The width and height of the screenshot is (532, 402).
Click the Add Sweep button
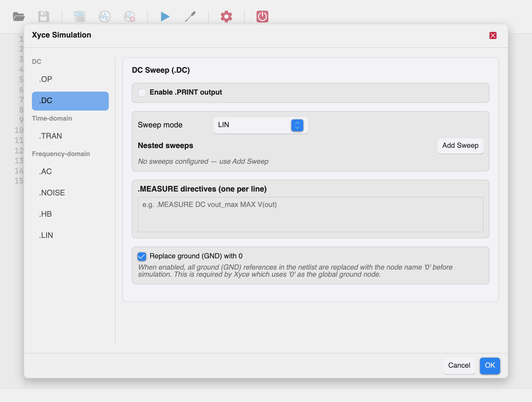tap(460, 146)
